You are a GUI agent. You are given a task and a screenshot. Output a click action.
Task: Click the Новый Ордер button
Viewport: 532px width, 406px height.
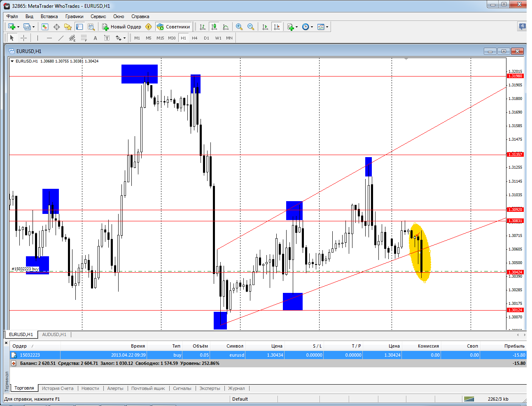pyautogui.click(x=122, y=27)
